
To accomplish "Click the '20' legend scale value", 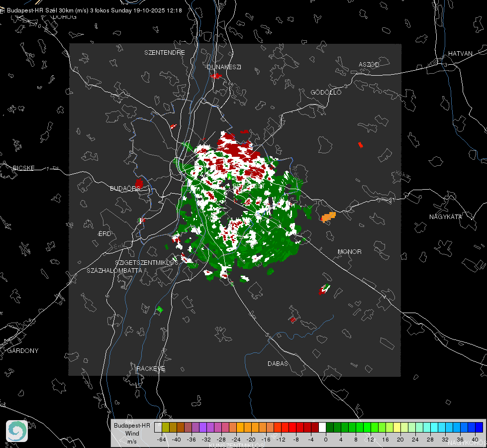I will pyautogui.click(x=400, y=440).
